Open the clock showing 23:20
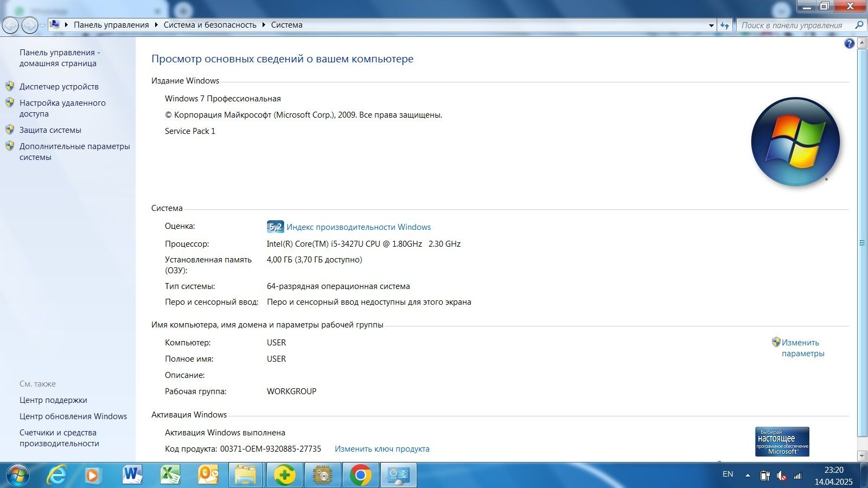The image size is (868, 488). (x=834, y=476)
